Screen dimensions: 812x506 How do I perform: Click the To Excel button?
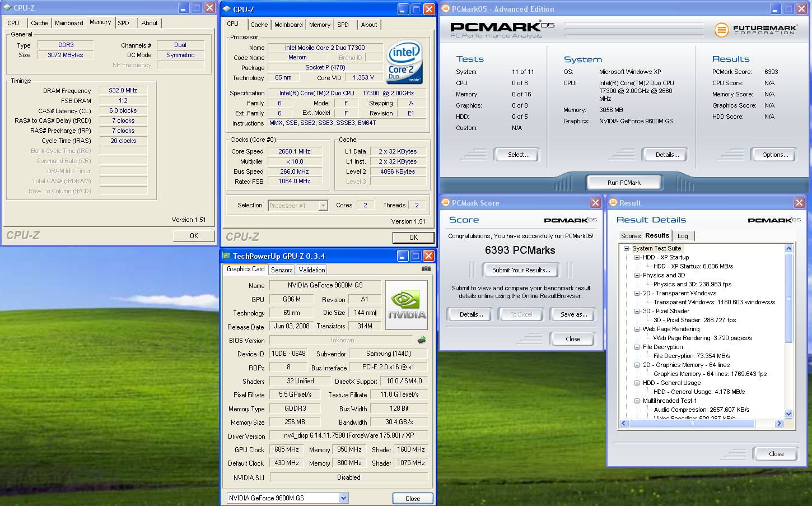click(521, 314)
